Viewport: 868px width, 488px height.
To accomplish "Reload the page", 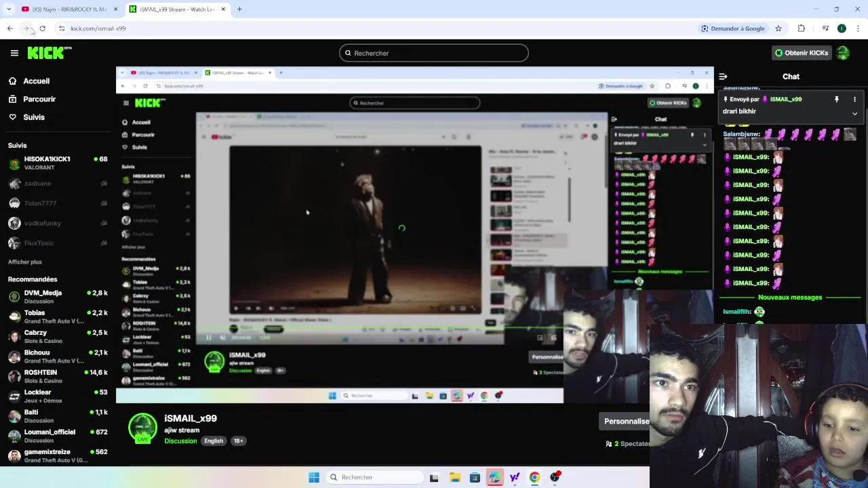I will [43, 28].
